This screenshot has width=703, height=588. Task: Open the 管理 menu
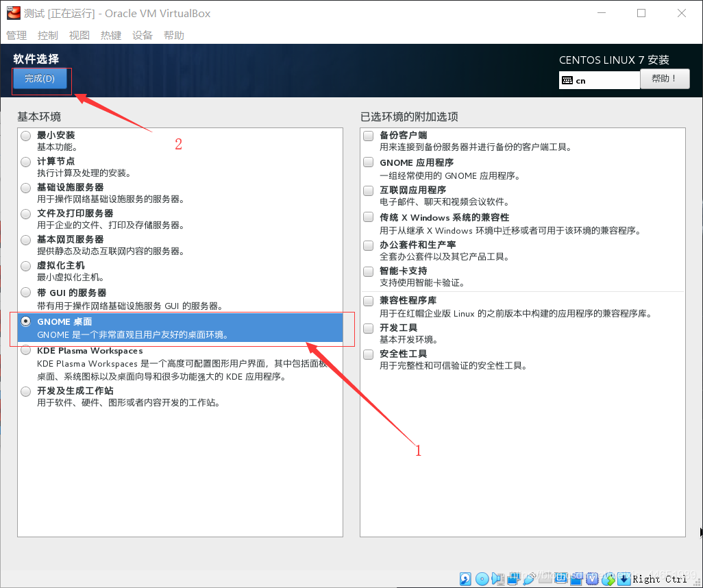(x=16, y=35)
